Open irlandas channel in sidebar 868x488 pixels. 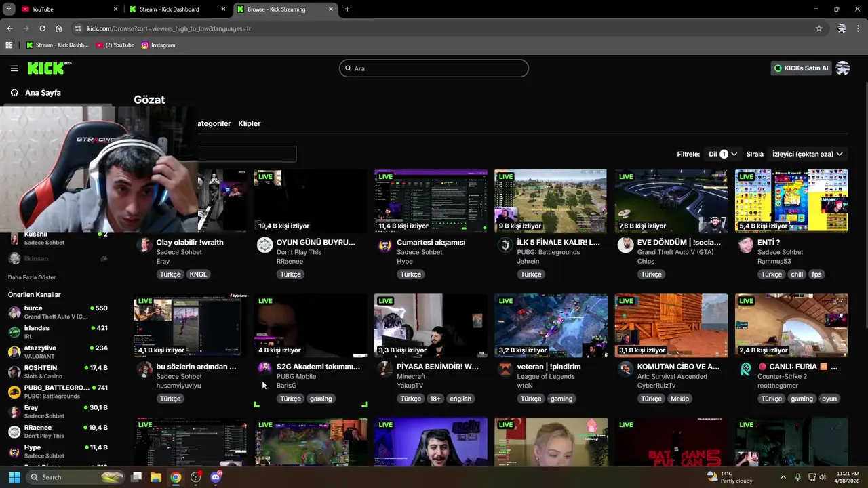click(57, 332)
